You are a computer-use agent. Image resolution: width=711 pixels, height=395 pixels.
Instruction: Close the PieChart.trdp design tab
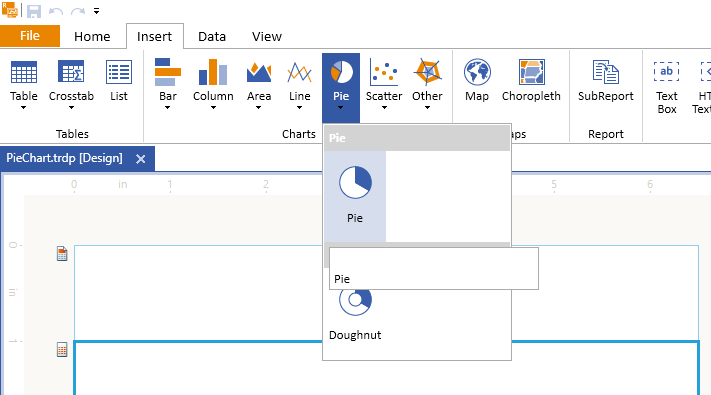coord(141,159)
